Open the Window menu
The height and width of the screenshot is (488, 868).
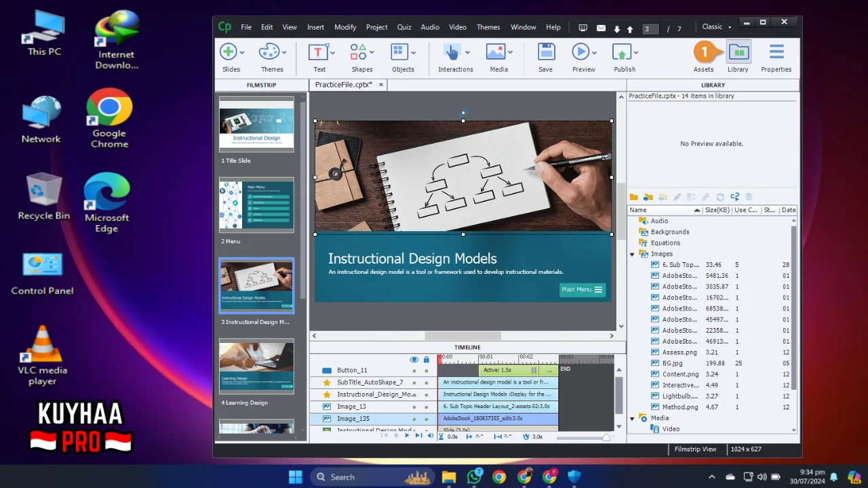tap(524, 27)
